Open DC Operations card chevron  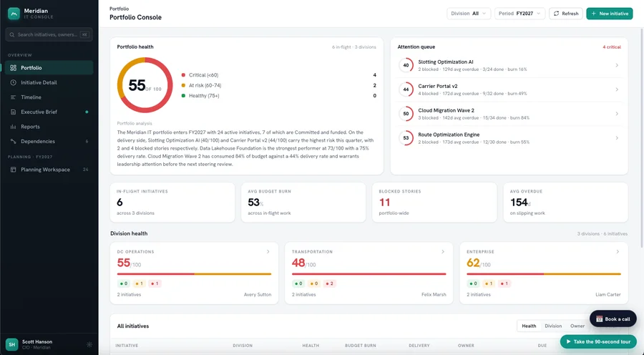click(x=268, y=251)
